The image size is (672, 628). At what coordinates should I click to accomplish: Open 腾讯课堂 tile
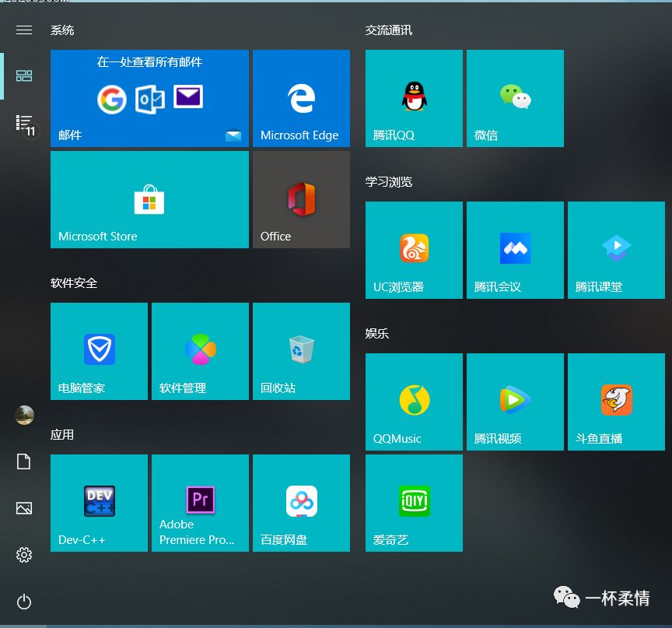[616, 250]
